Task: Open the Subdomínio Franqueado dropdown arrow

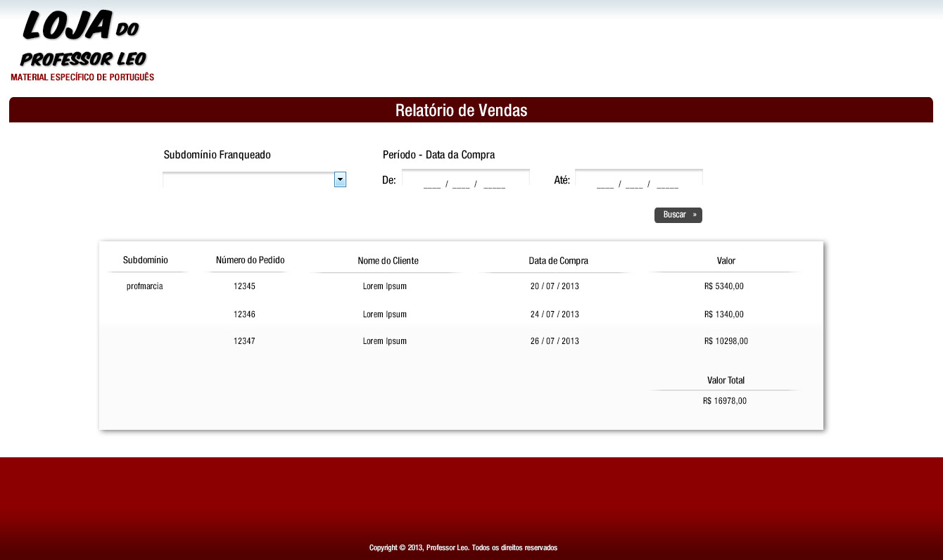Action: click(340, 180)
